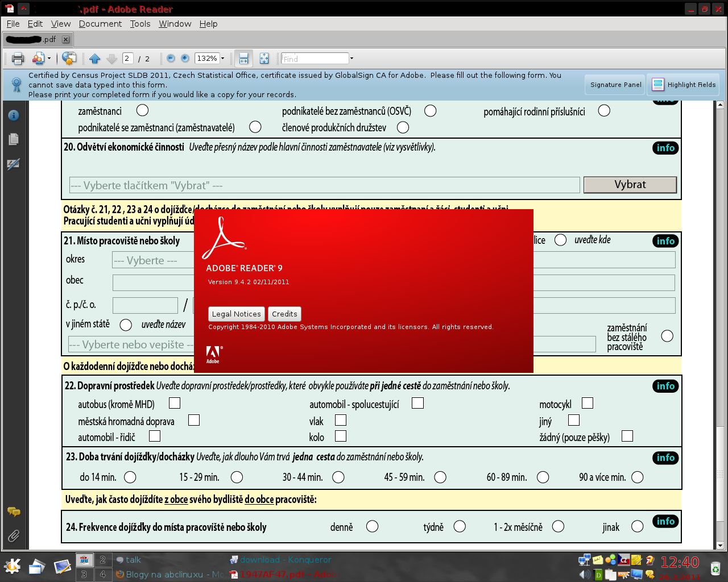Click the Zoom In plus button
This screenshot has width=728, height=582.
[185, 59]
